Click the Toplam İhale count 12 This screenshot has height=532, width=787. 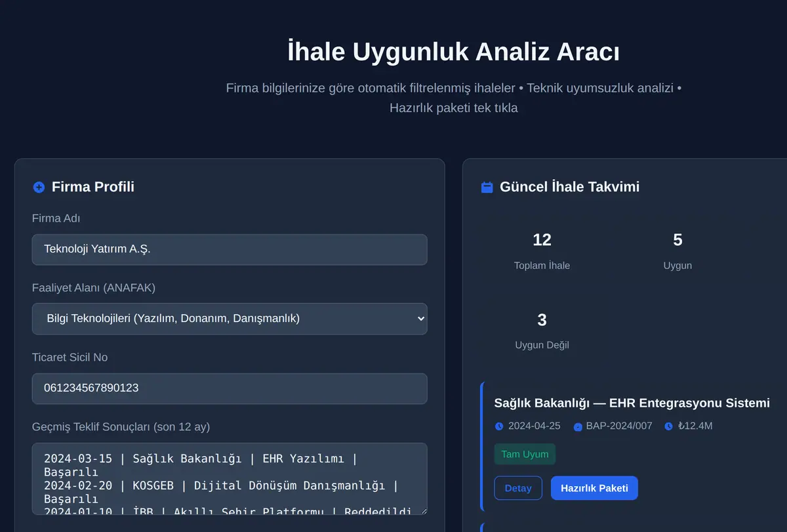click(x=542, y=240)
